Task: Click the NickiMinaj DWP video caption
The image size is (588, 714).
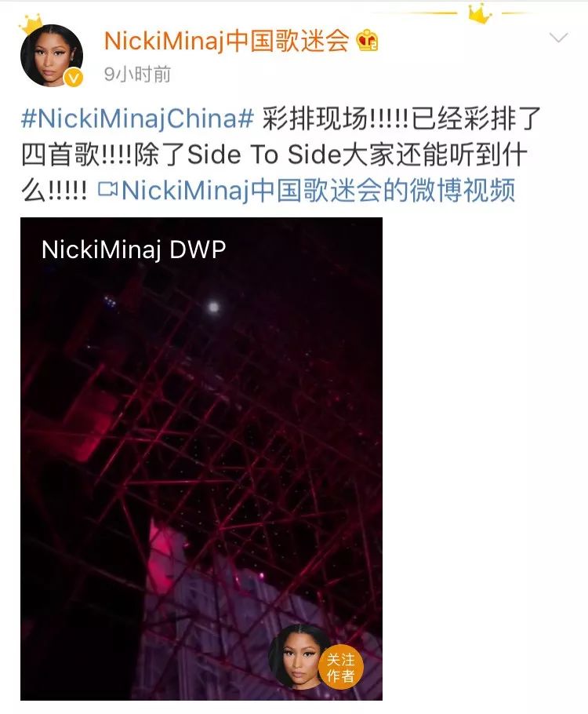Action: (133, 250)
